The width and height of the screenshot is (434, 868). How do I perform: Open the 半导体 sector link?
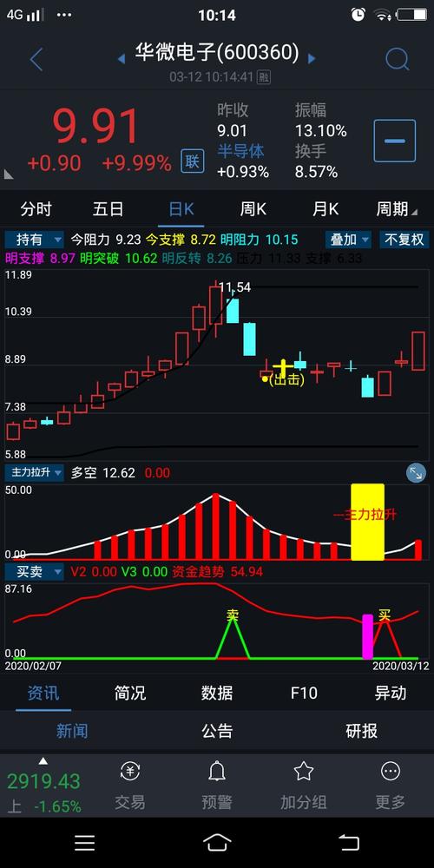point(240,150)
